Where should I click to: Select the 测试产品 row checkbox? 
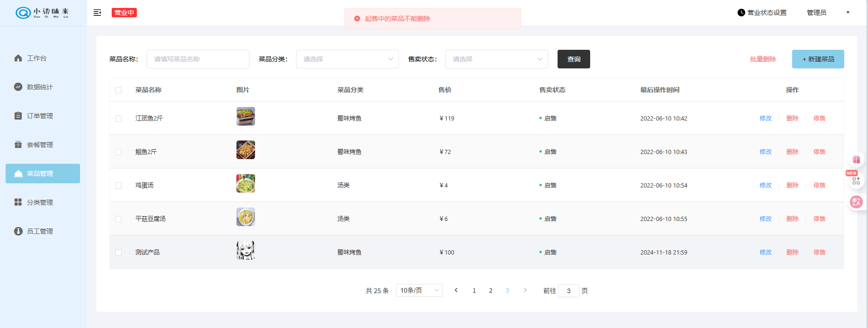click(119, 253)
